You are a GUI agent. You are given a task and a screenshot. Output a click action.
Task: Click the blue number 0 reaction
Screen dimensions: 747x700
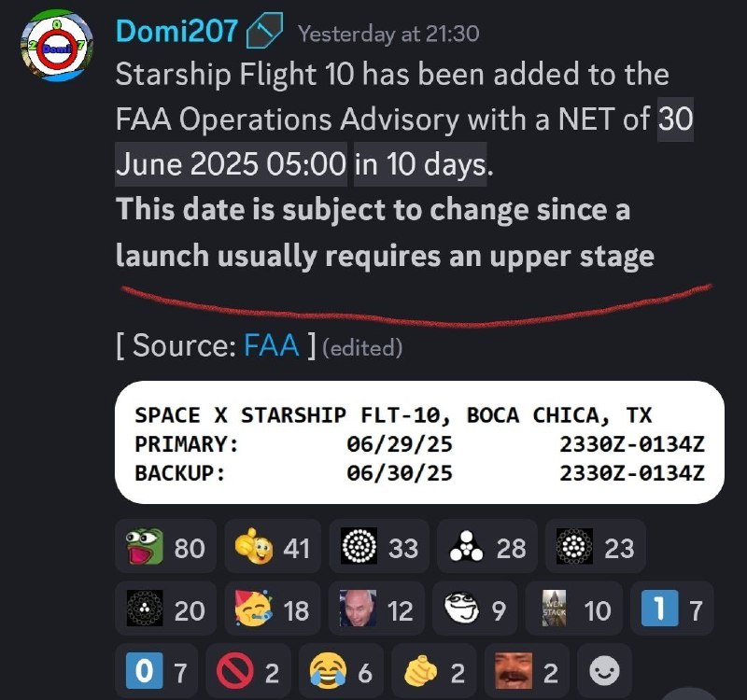point(156,671)
